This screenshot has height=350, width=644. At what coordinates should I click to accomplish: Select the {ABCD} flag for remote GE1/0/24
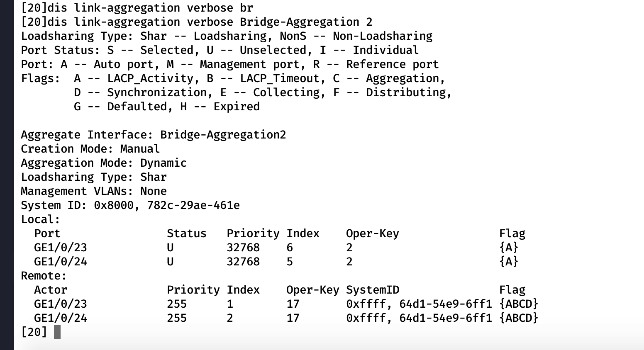pos(518,318)
